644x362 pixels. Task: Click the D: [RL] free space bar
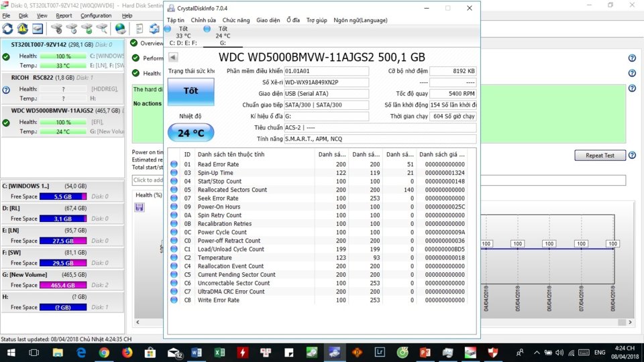pos(63,219)
